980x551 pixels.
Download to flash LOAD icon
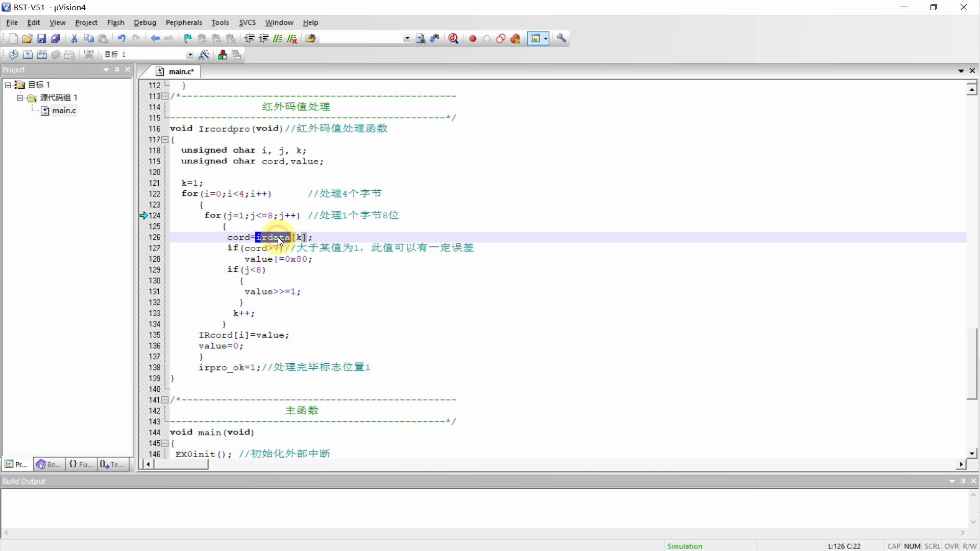click(x=89, y=55)
